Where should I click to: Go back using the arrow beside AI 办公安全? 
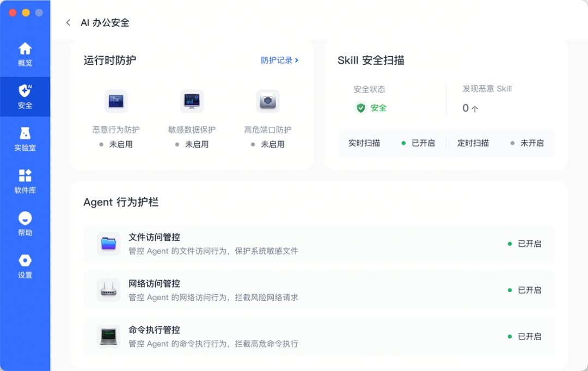pyautogui.click(x=68, y=22)
